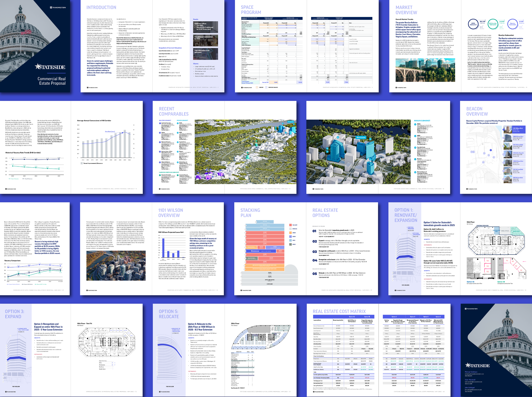The image size is (532, 397).
Task: Click Transwestern logo on back cover
Action: click(x=471, y=309)
